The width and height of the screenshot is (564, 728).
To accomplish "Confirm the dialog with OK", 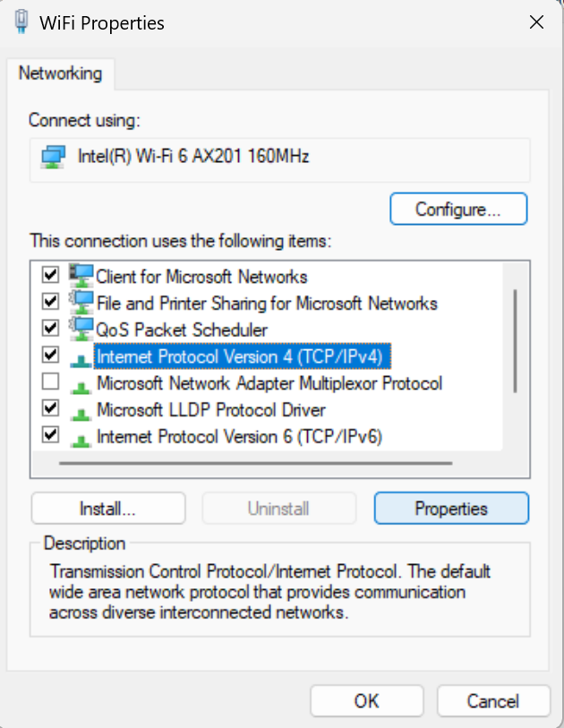I will coord(366,700).
